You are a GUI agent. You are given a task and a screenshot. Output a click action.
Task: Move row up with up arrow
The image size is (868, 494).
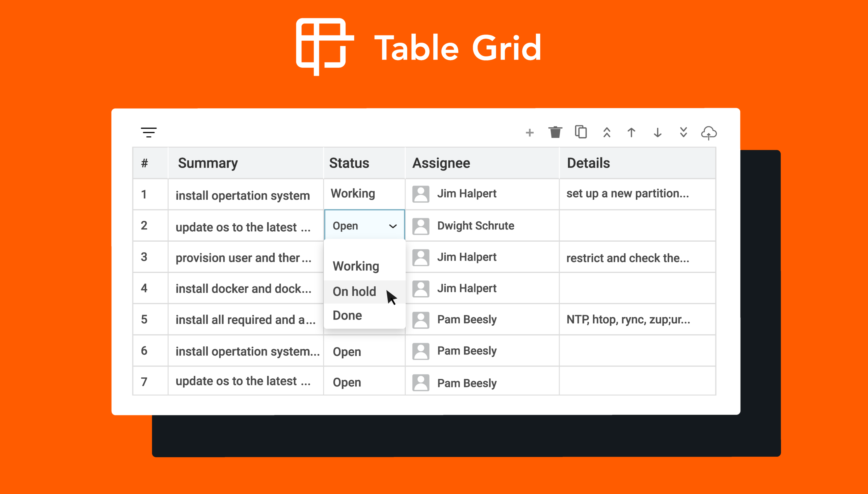631,132
